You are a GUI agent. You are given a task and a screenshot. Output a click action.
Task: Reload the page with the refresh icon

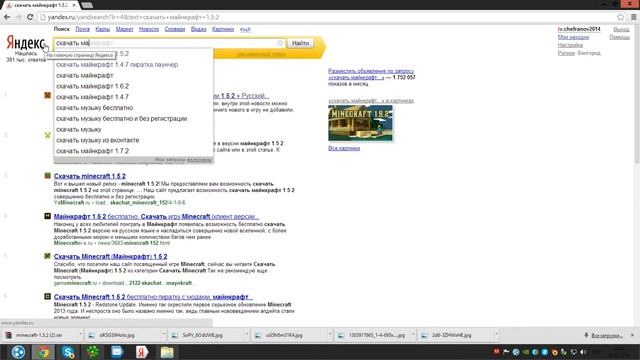pyautogui.click(x=30, y=17)
